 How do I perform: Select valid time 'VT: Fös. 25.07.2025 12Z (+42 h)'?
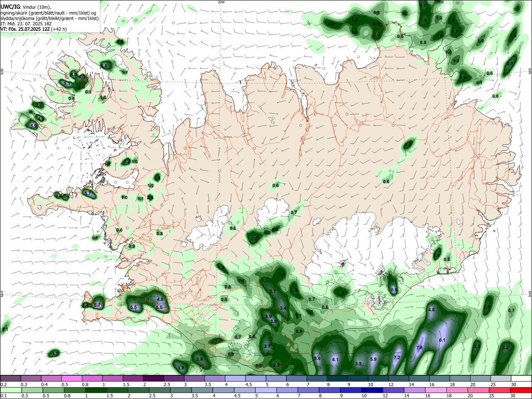coord(34,29)
